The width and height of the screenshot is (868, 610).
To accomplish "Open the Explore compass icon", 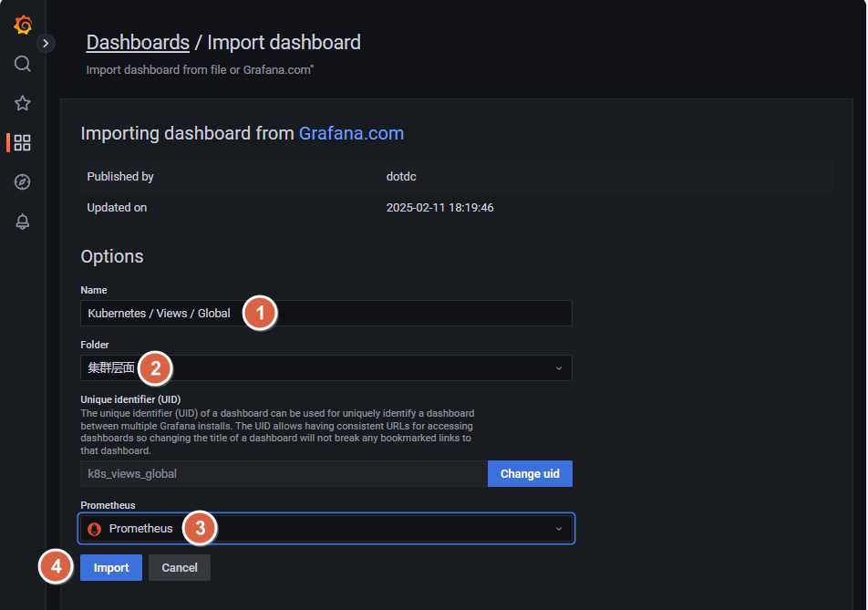I will [22, 182].
